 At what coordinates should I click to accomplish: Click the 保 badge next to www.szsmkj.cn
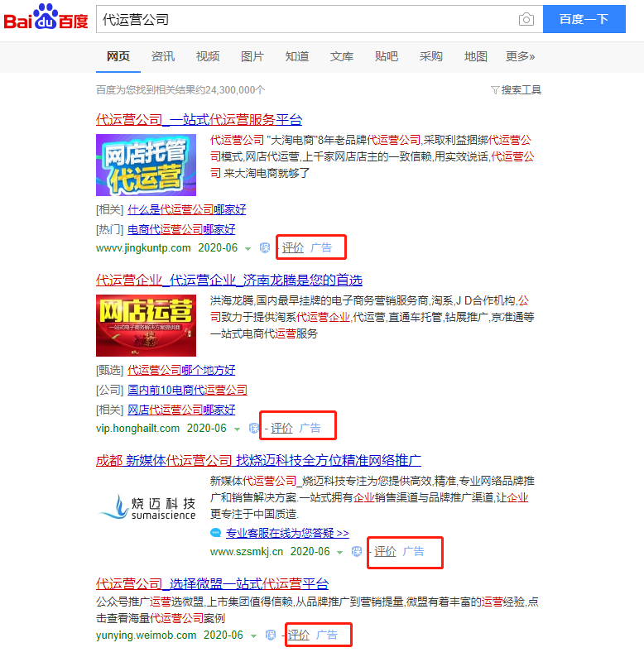pyautogui.click(x=357, y=552)
